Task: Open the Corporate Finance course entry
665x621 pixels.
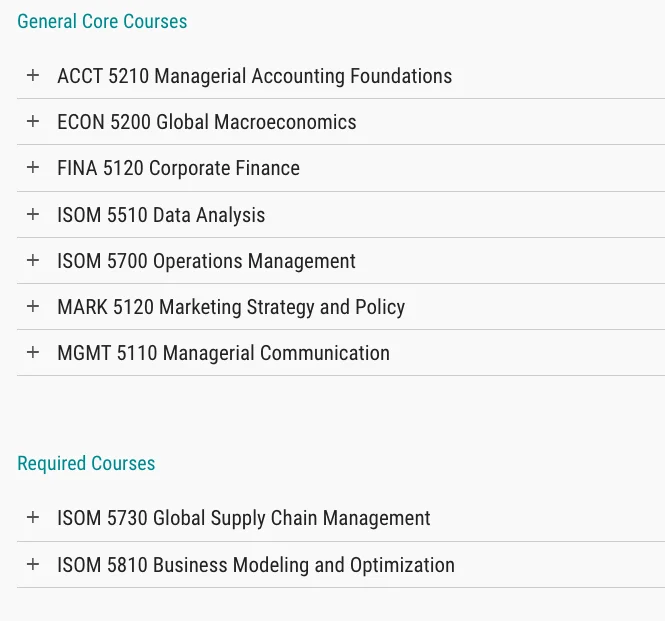Action: [178, 168]
